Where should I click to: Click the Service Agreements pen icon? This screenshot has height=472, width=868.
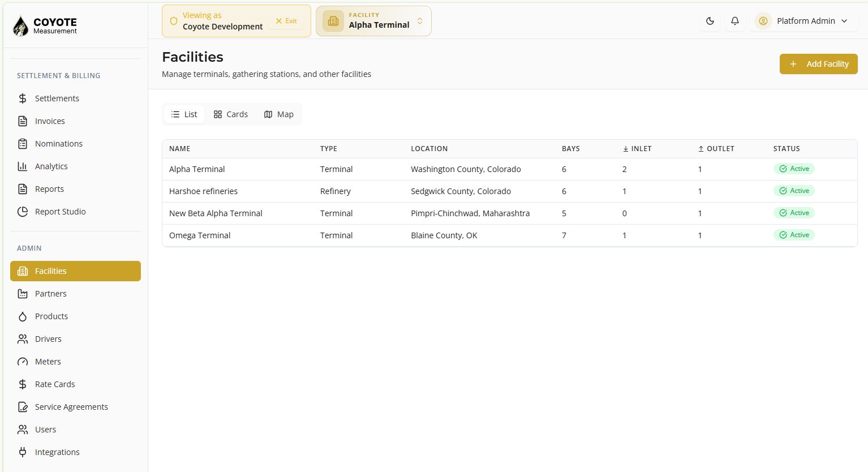[23, 407]
